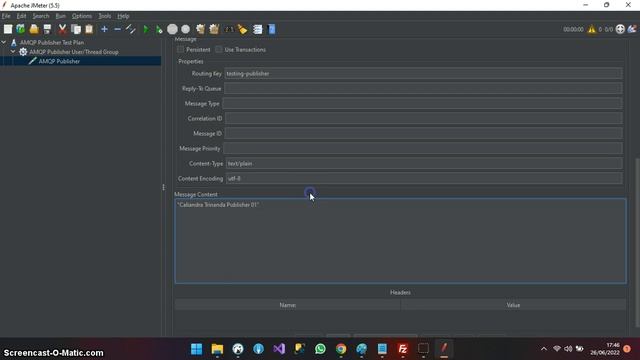Collapse all tree nodes minus icon

pyautogui.click(x=118, y=29)
